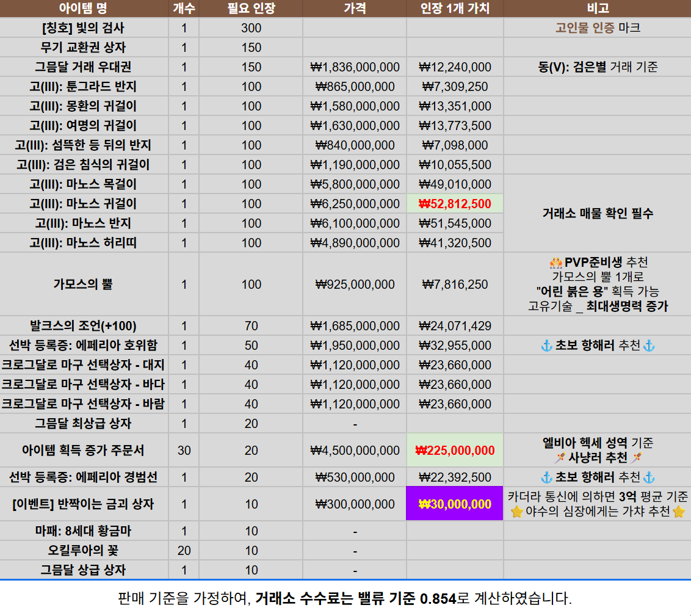Click the 고인물 인증 마크 remark cell
This screenshot has height=616, width=691.
[x=597, y=28]
